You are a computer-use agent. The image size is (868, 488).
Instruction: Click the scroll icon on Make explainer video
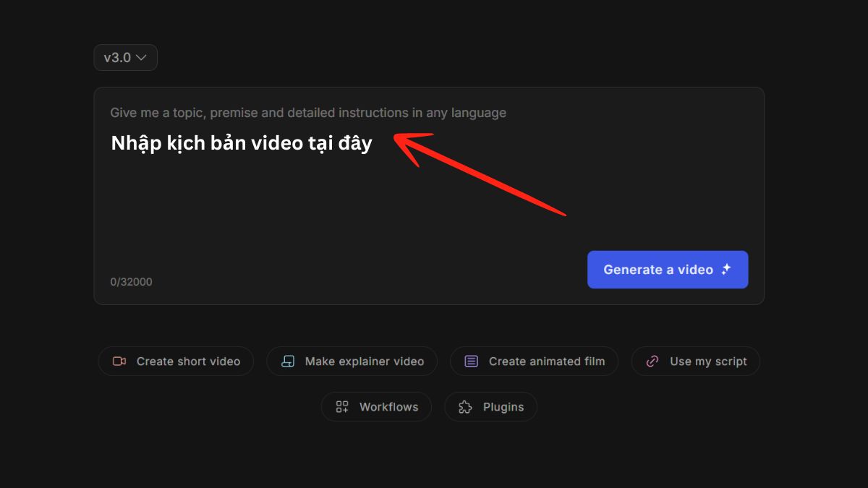(288, 361)
